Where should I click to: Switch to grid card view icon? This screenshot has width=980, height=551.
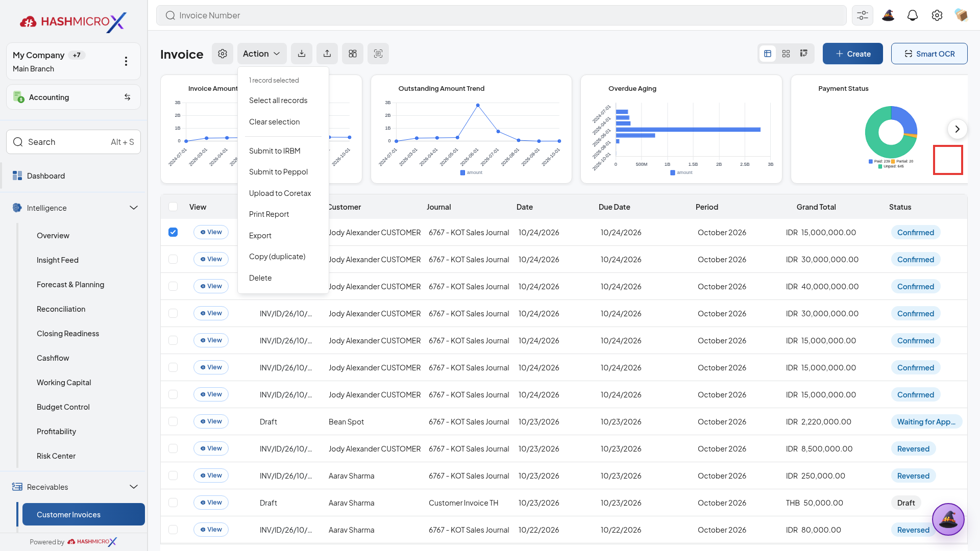click(786, 54)
